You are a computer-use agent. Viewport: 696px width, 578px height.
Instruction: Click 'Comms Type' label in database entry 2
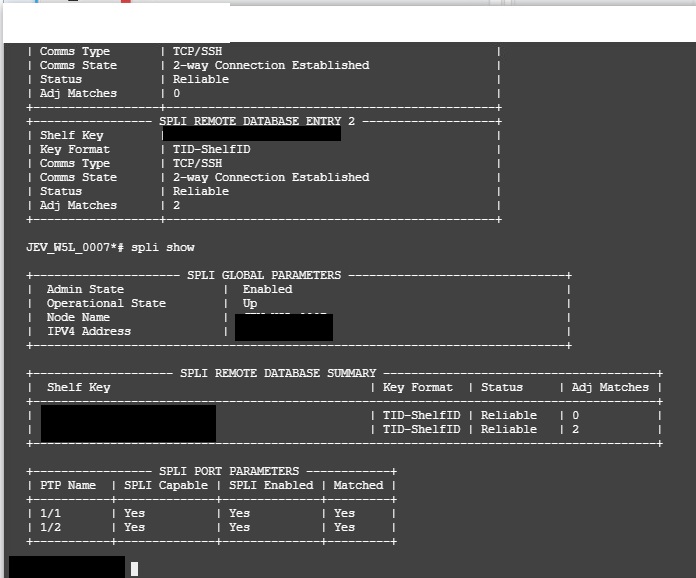click(75, 163)
